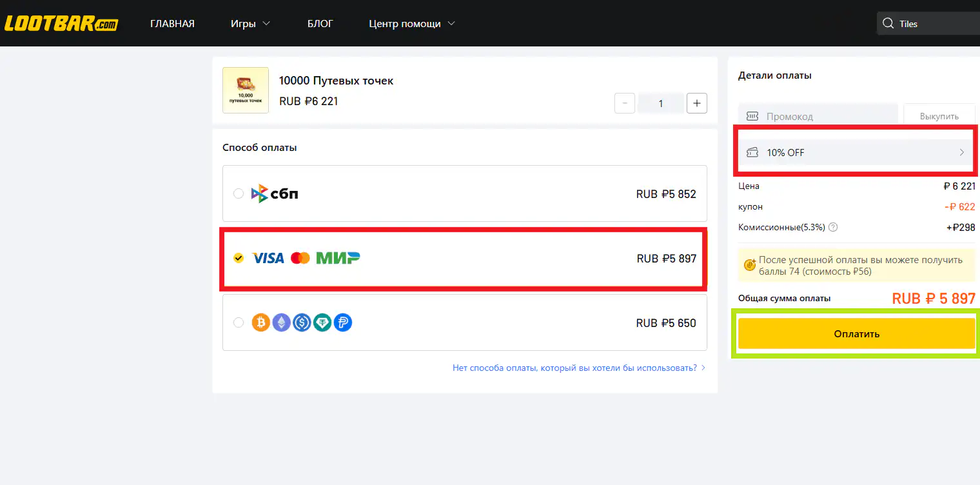
Task: Select the SBP payment radio button
Action: pyautogui.click(x=239, y=193)
